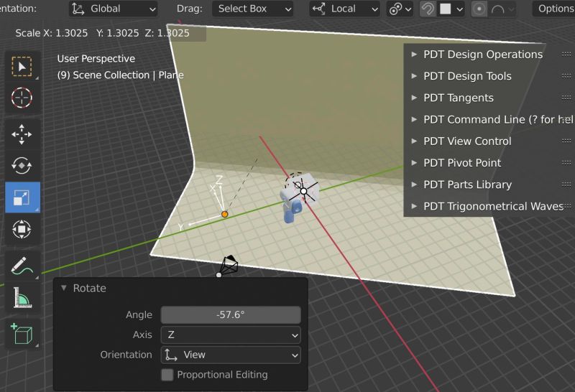This screenshot has width=575, height=392.
Task: Grab the PDT Design Operations drag handle
Action: 566,55
